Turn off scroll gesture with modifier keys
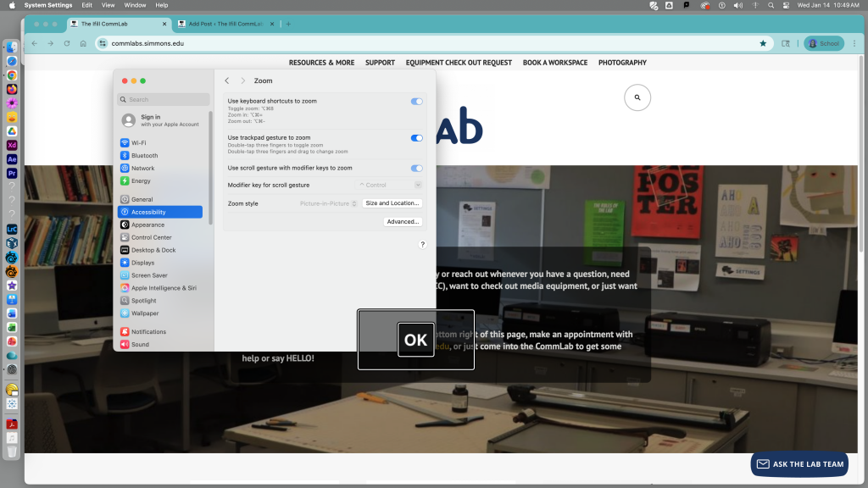The image size is (868, 488). [x=416, y=168]
